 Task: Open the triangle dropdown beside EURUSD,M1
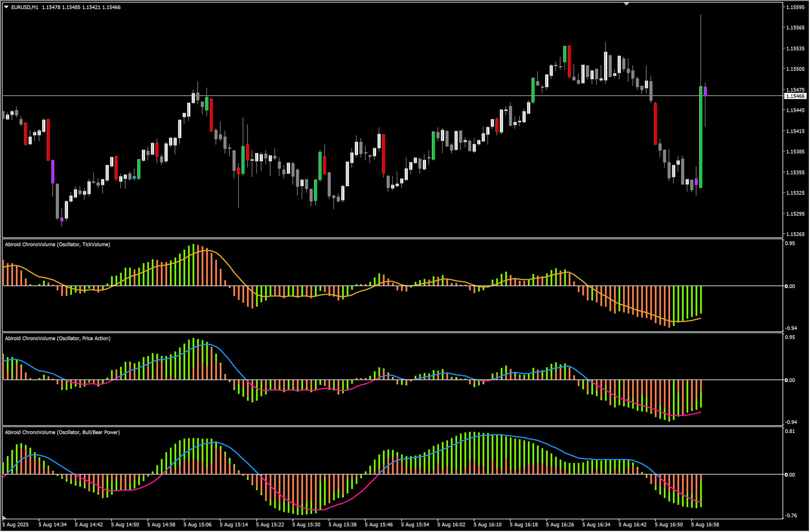tap(6, 7)
